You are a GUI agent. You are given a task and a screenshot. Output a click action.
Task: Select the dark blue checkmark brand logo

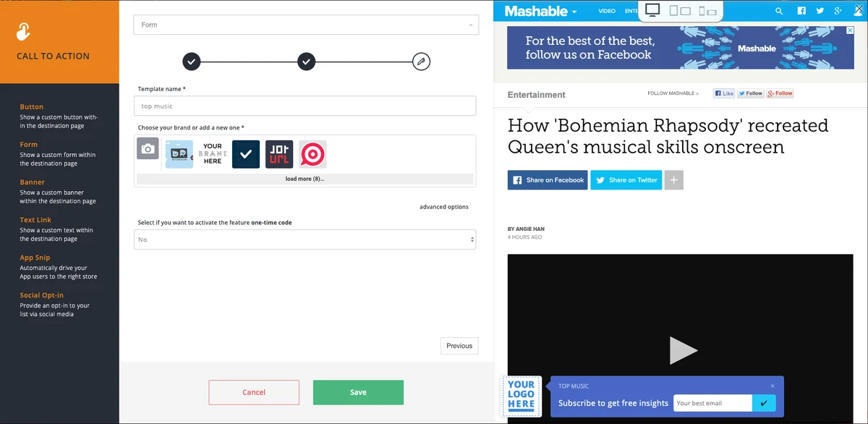pyautogui.click(x=246, y=154)
